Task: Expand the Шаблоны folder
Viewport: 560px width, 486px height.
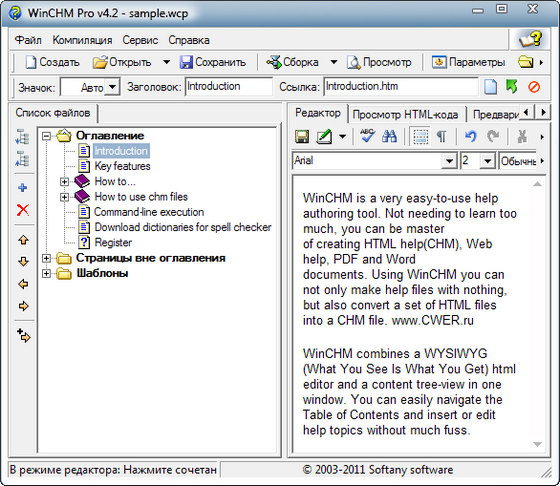Action: 46,274
